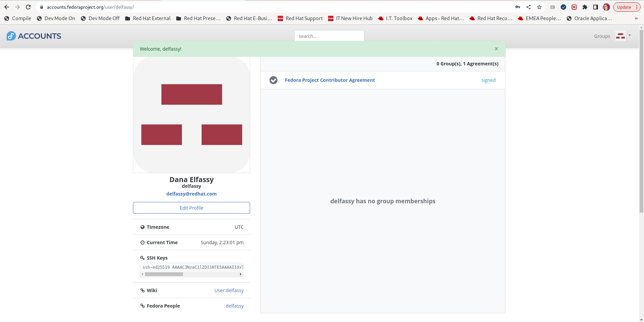Viewport: 644px width, 322px height.
Task: Click the signed agreement status
Action: 488,80
